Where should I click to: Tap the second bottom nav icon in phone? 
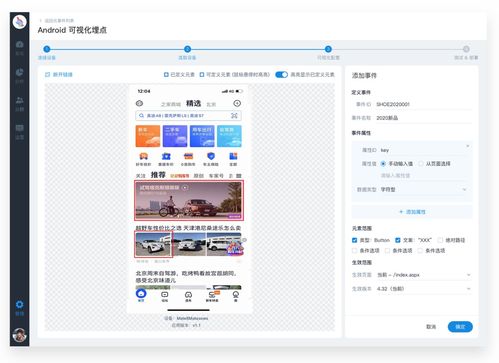(x=165, y=295)
